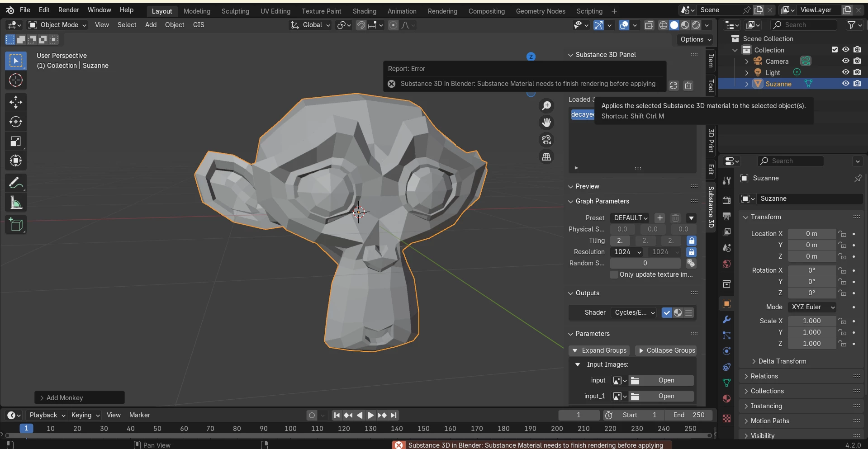Click the Scale X value field
The height and width of the screenshot is (449, 868).
[812, 321]
